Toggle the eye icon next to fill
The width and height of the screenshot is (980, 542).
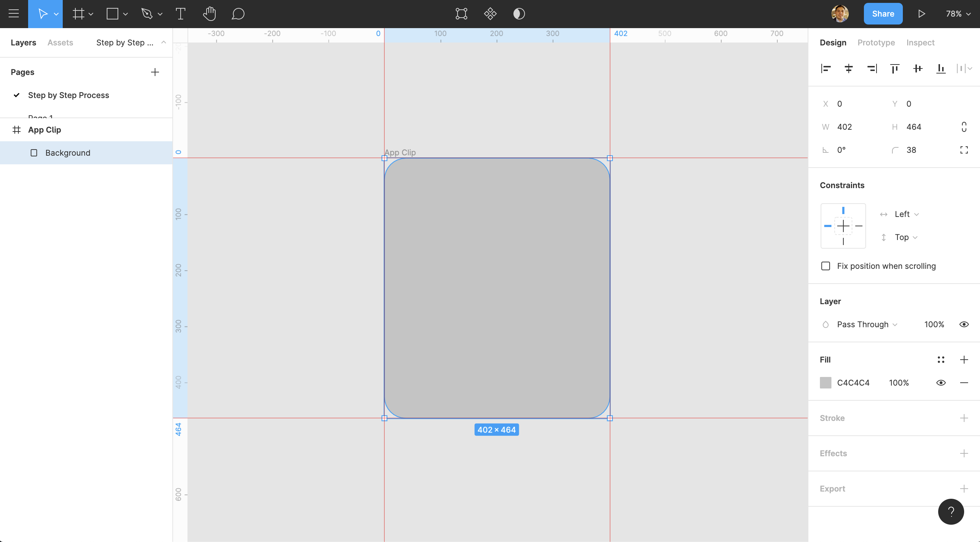tap(940, 382)
